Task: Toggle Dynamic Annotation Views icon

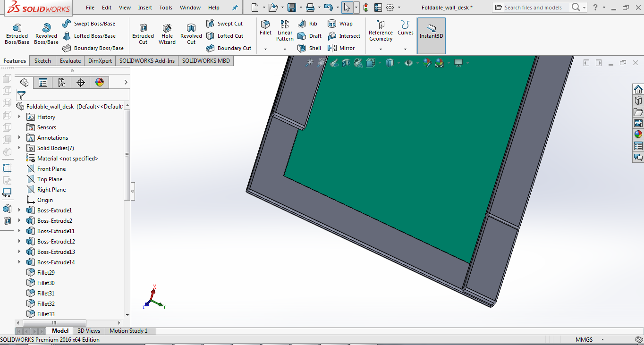Action: [x=358, y=63]
